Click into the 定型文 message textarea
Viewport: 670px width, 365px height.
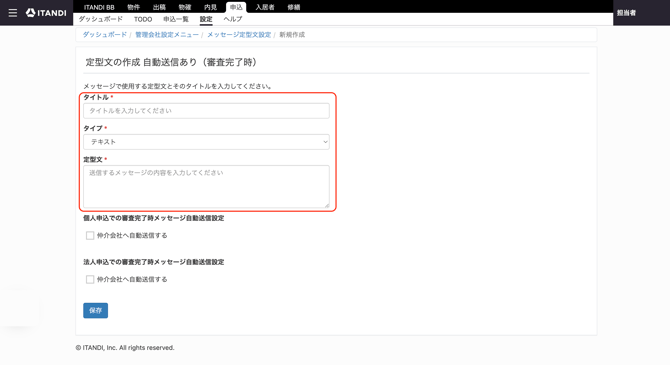pyautogui.click(x=206, y=187)
